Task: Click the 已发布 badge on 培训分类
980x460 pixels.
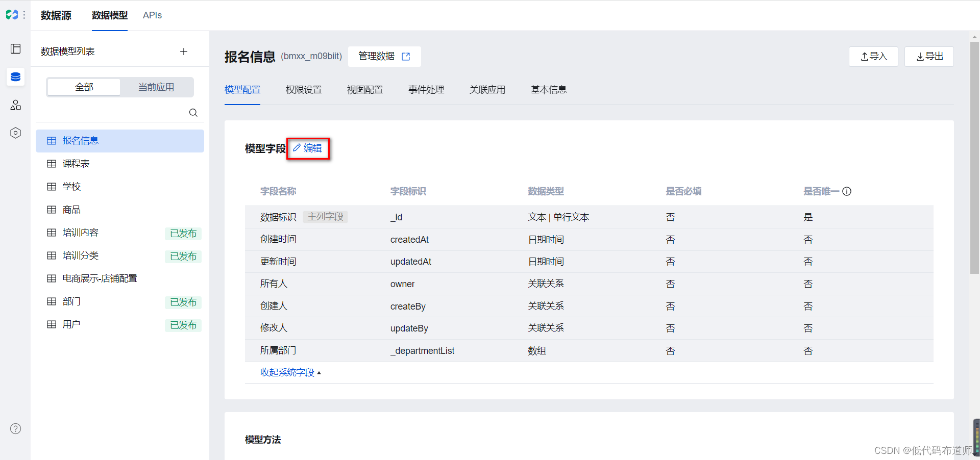Action: [x=183, y=256]
